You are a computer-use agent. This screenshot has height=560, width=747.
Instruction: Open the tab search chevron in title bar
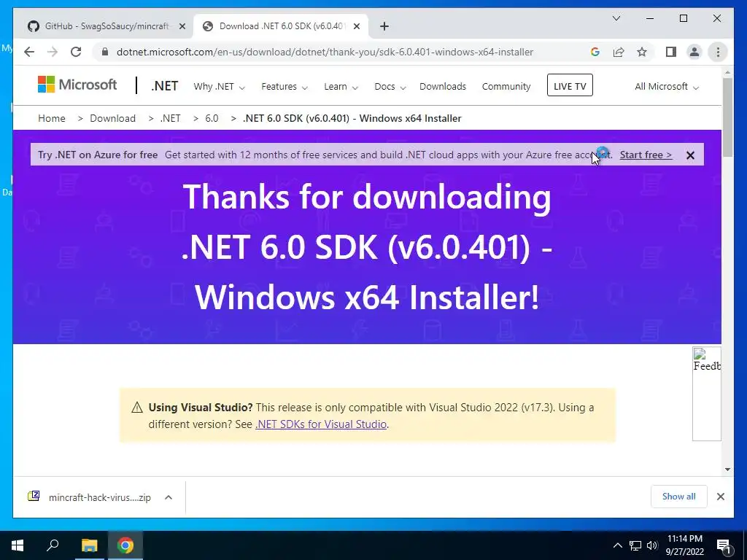pyautogui.click(x=616, y=18)
